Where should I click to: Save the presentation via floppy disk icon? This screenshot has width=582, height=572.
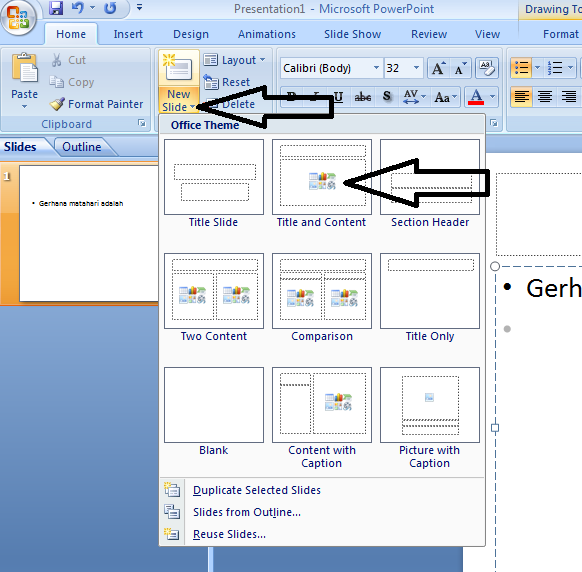coord(56,8)
